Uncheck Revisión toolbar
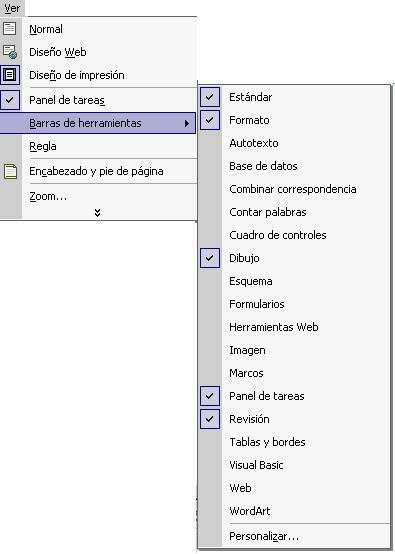 tap(210, 419)
